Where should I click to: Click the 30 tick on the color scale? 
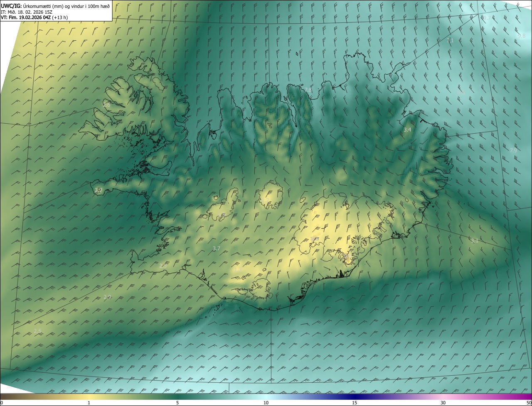point(443,403)
